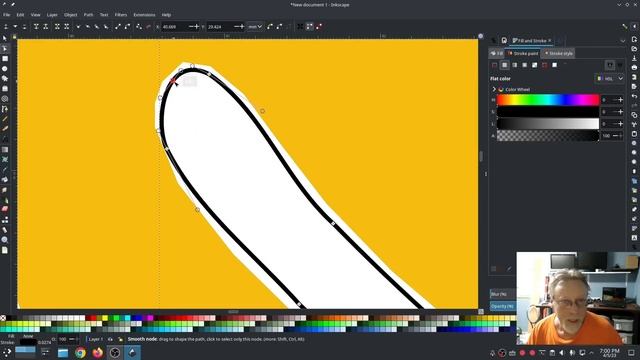Open the HSL color mode dropdown
The width and height of the screenshot is (640, 360).
[609, 78]
